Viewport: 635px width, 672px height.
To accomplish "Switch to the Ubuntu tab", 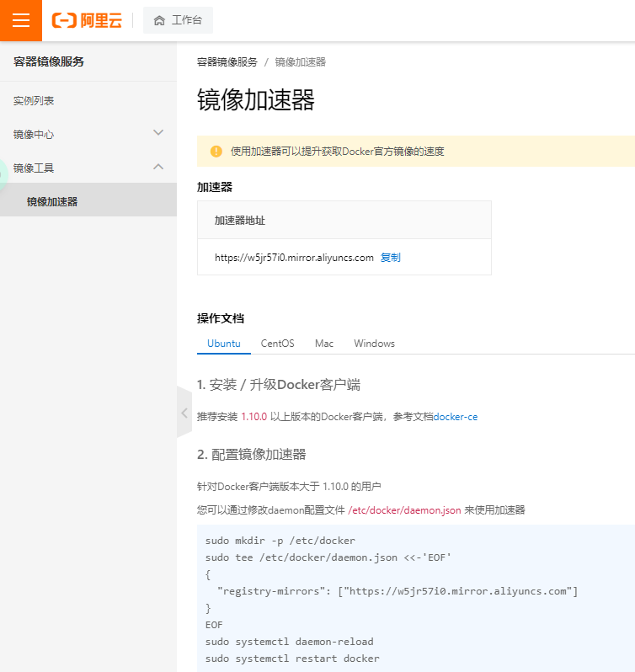I will [224, 344].
